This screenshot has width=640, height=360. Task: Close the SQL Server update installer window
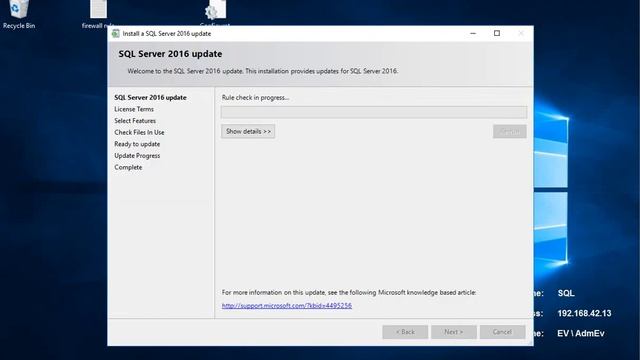(x=521, y=33)
